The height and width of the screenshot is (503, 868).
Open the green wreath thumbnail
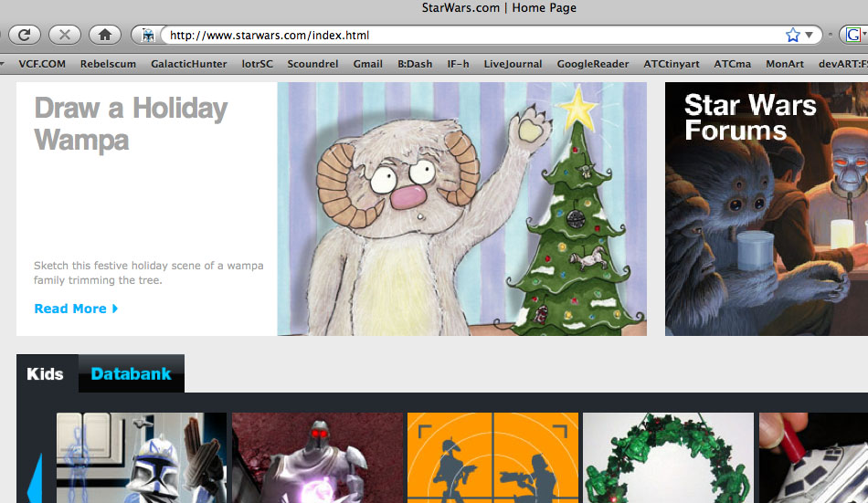click(x=668, y=457)
